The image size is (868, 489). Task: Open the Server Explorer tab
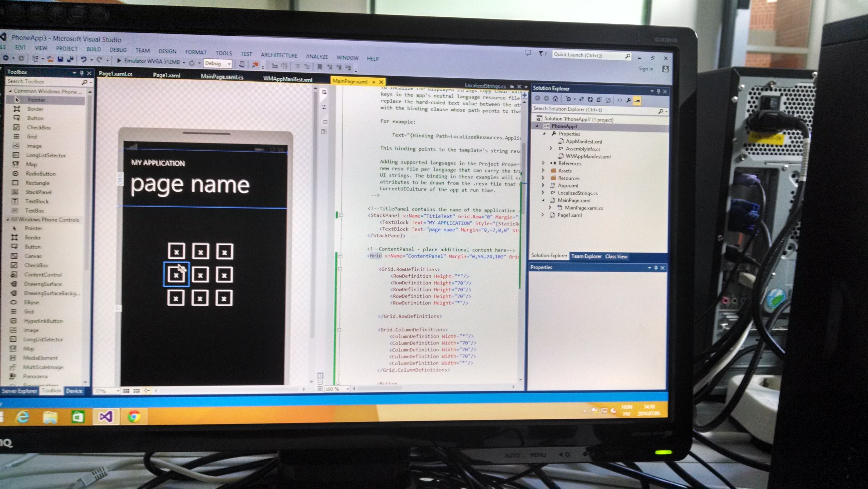[x=19, y=391]
